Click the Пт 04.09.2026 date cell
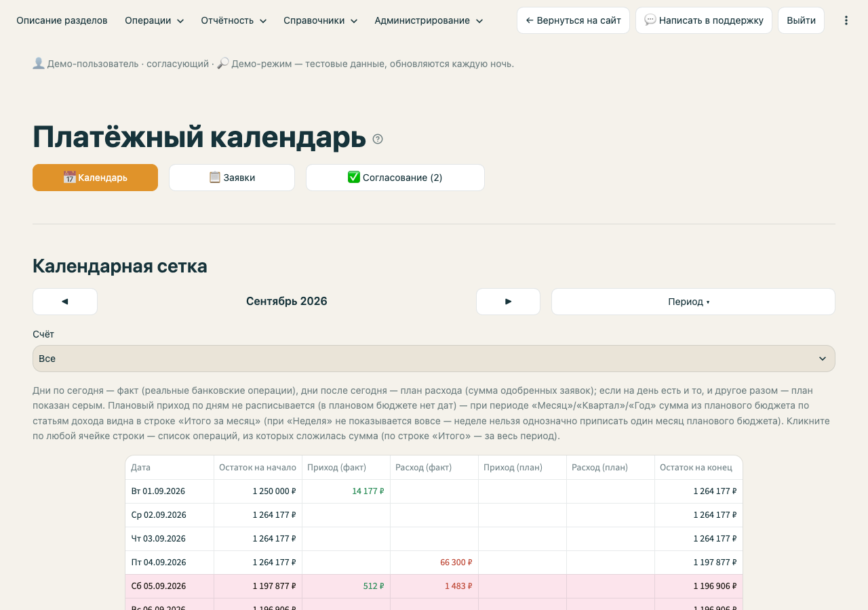 170,563
